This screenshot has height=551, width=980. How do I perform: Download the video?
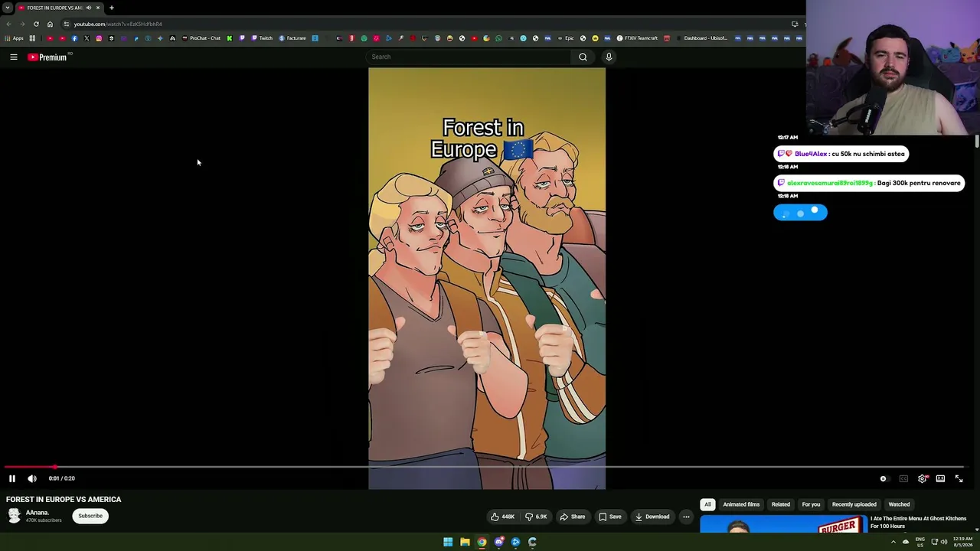(652, 517)
